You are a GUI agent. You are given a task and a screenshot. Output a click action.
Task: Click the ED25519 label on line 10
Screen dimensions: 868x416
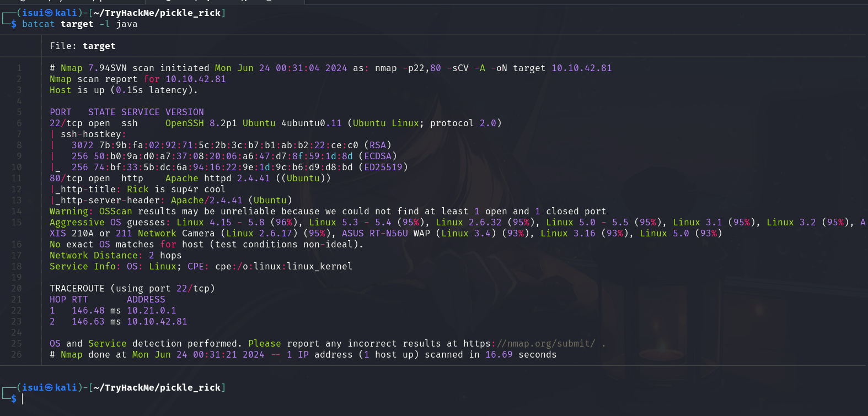click(x=383, y=167)
